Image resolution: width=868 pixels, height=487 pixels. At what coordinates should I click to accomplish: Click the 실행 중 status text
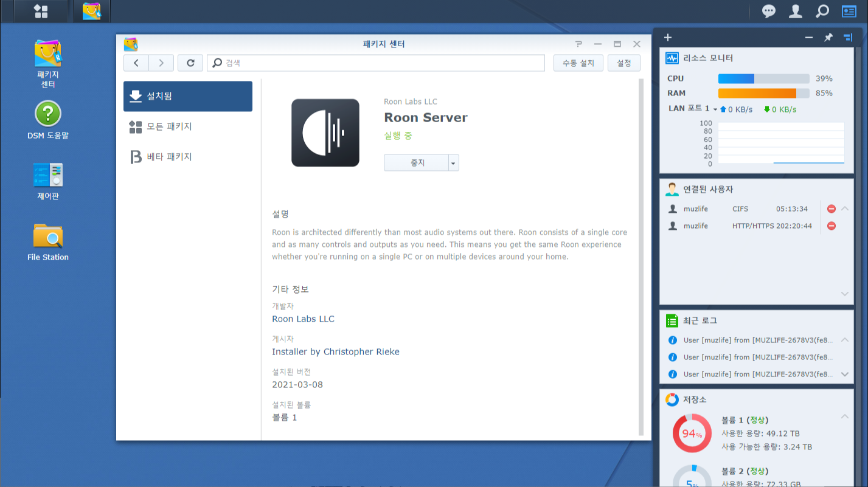398,136
